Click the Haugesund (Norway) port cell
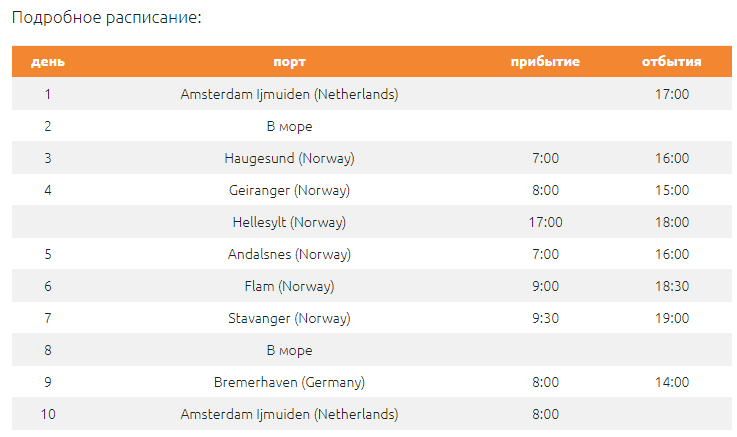 pos(290,158)
